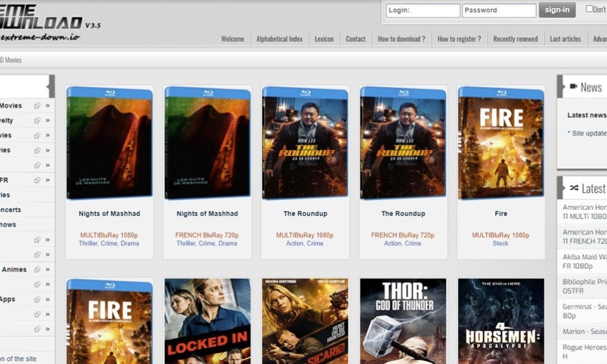Viewport: 607px width, 364px height.
Task: Expand chevron in FR sidebar row
Action: (x=48, y=180)
